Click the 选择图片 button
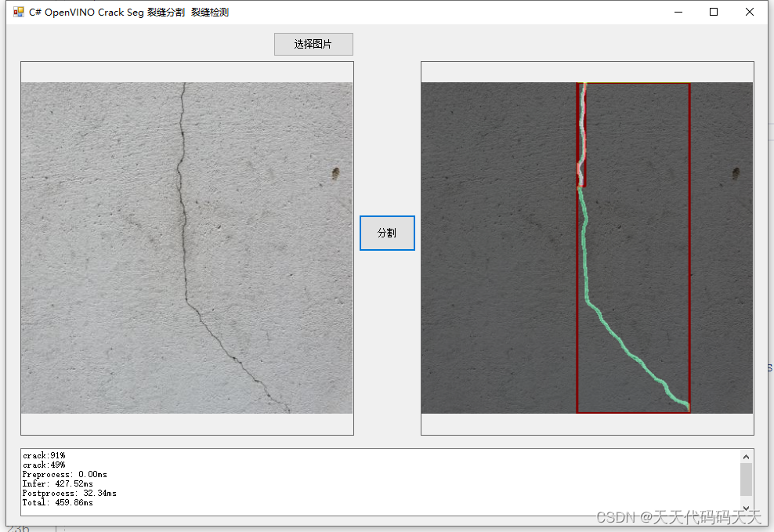The image size is (774, 532). click(313, 45)
